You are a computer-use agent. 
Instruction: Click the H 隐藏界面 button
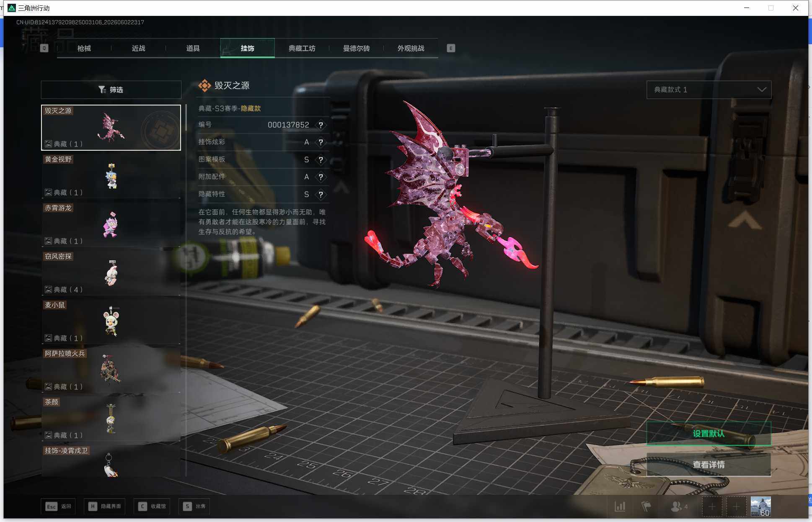pos(105,507)
